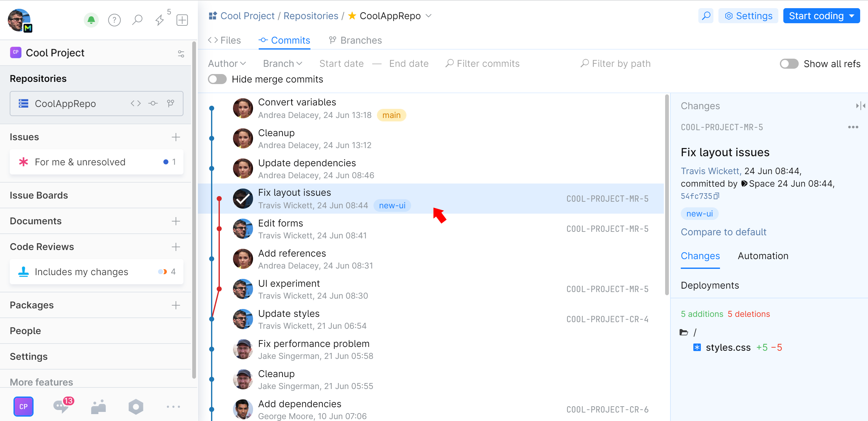Open the Start coding dropdown arrow
This screenshot has width=868, height=421.
852,16
